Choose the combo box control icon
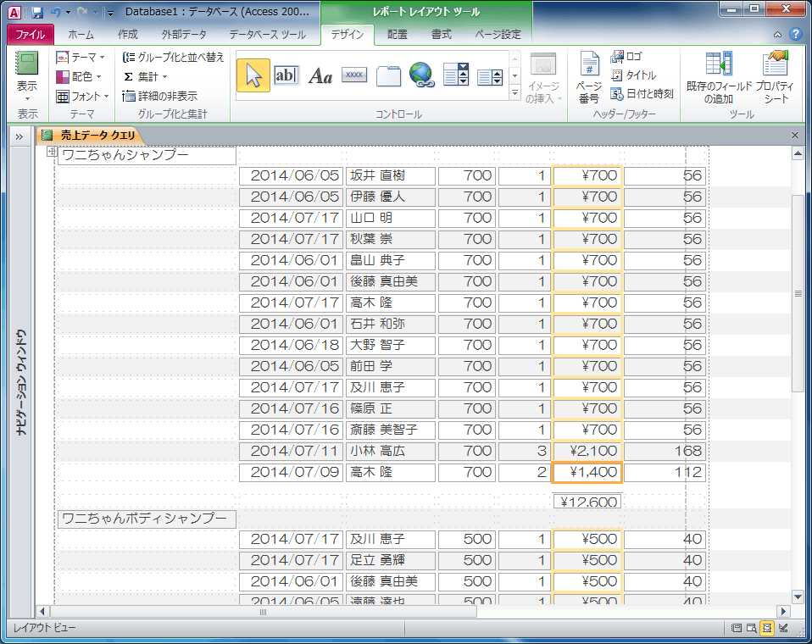The width and height of the screenshot is (812, 644). click(x=456, y=75)
